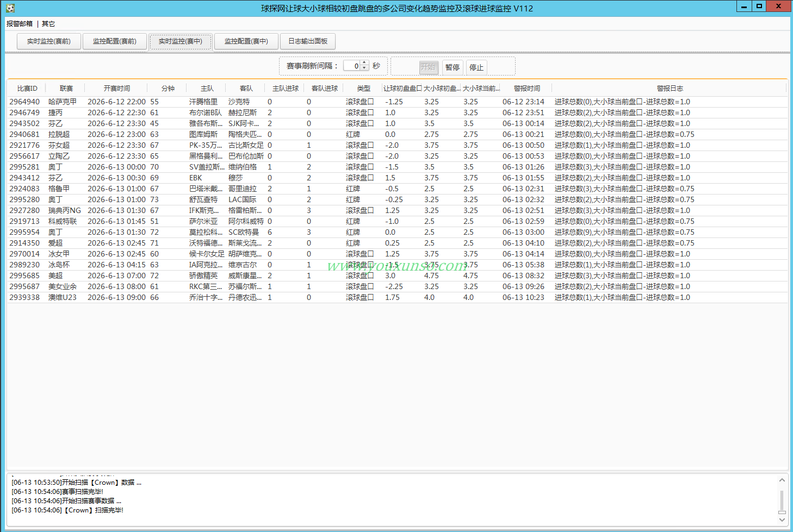Select match row 2995281 奥丁

pyautogui.click(x=397, y=167)
